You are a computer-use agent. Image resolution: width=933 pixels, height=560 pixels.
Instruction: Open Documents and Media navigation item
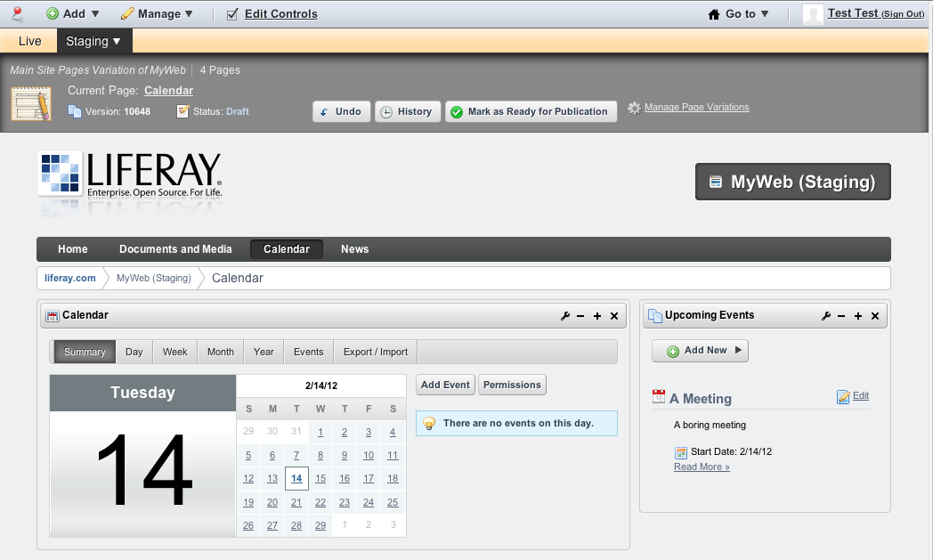tap(175, 249)
